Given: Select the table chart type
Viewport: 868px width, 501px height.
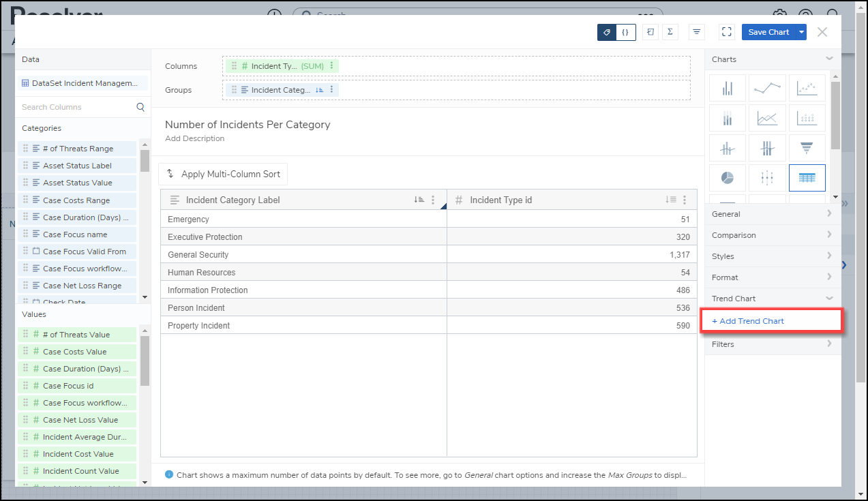Looking at the screenshot, I should [807, 178].
